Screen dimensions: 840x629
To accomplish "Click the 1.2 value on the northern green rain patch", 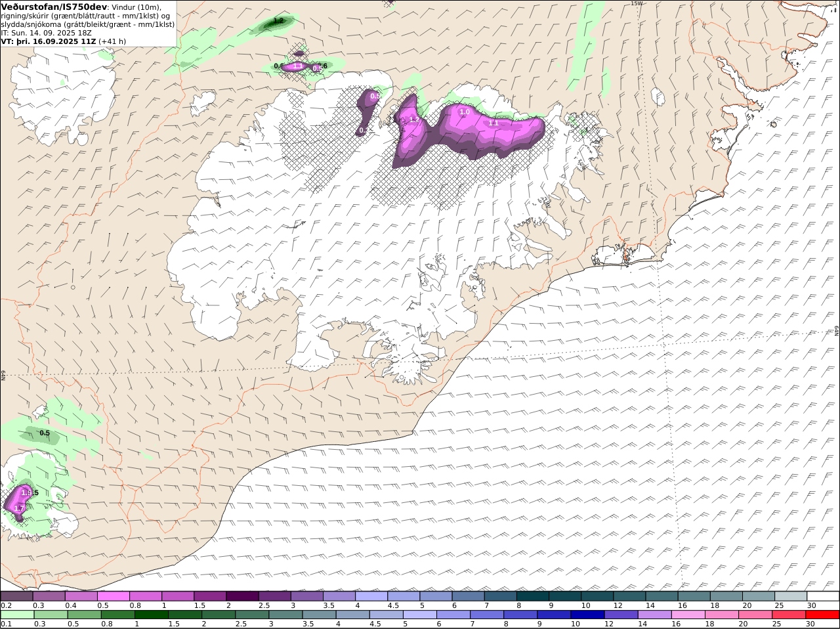I will 278,21.
